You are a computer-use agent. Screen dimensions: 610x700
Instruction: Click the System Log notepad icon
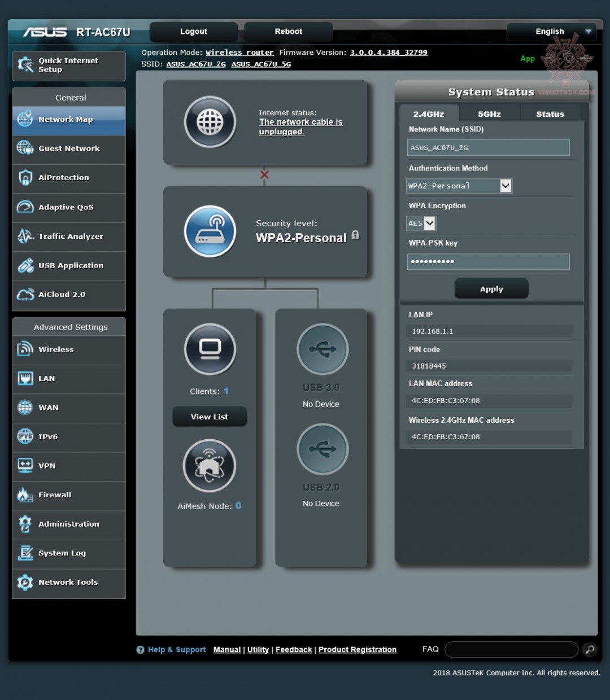click(x=25, y=553)
